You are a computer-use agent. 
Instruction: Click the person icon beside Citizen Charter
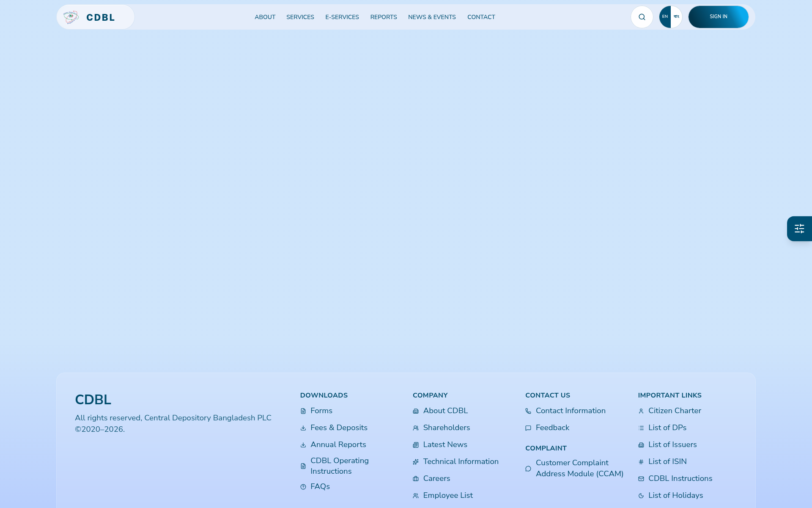pyautogui.click(x=641, y=411)
